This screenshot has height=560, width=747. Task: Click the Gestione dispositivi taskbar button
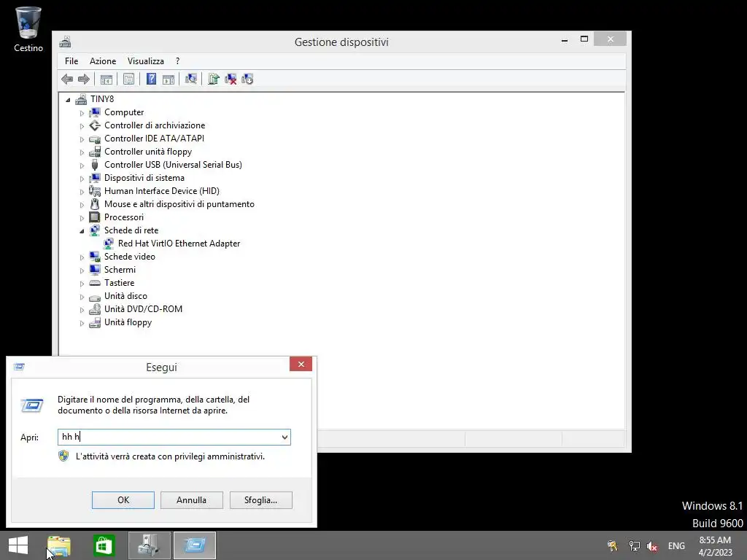tap(149, 545)
